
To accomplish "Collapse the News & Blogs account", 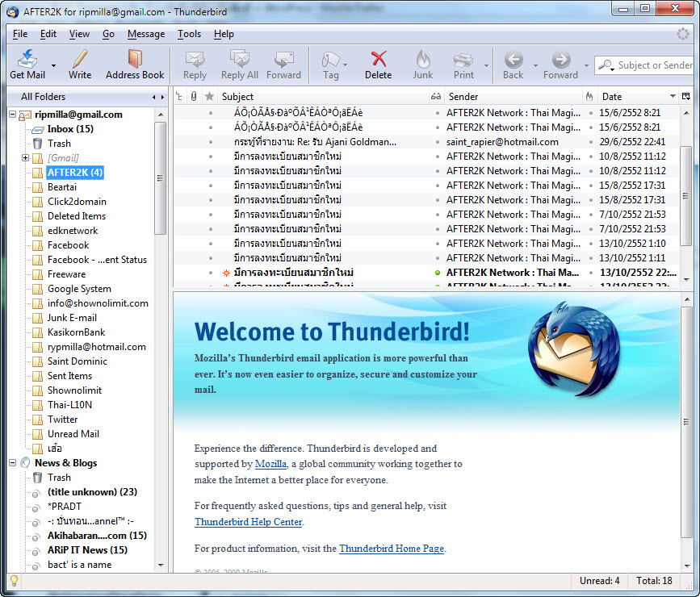I will 13,463.
